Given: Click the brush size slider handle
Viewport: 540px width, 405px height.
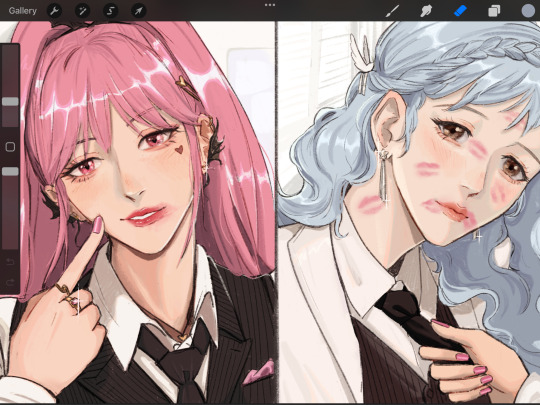Looking at the screenshot, I should pyautogui.click(x=10, y=101).
